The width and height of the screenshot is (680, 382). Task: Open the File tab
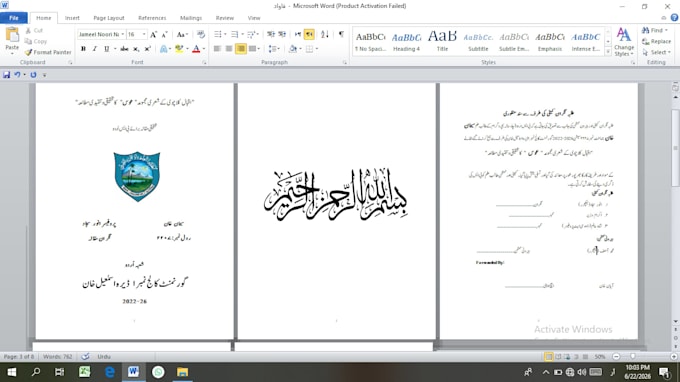coord(14,18)
